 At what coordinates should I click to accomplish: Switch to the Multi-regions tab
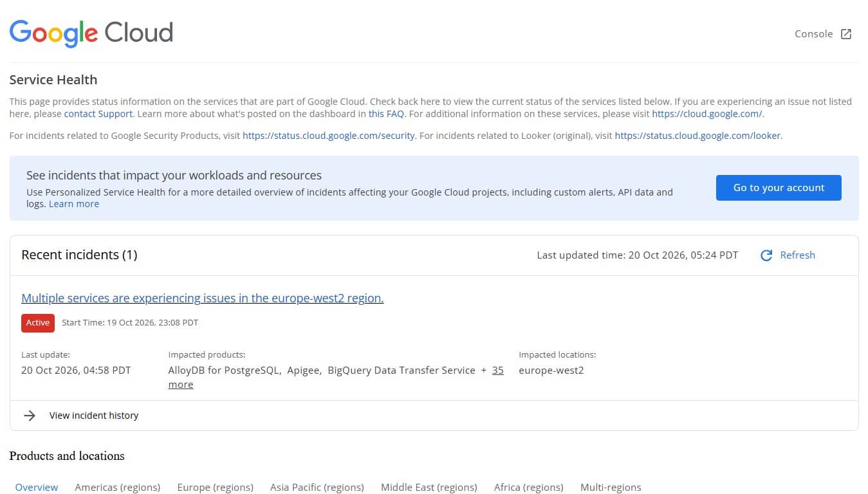tap(611, 488)
